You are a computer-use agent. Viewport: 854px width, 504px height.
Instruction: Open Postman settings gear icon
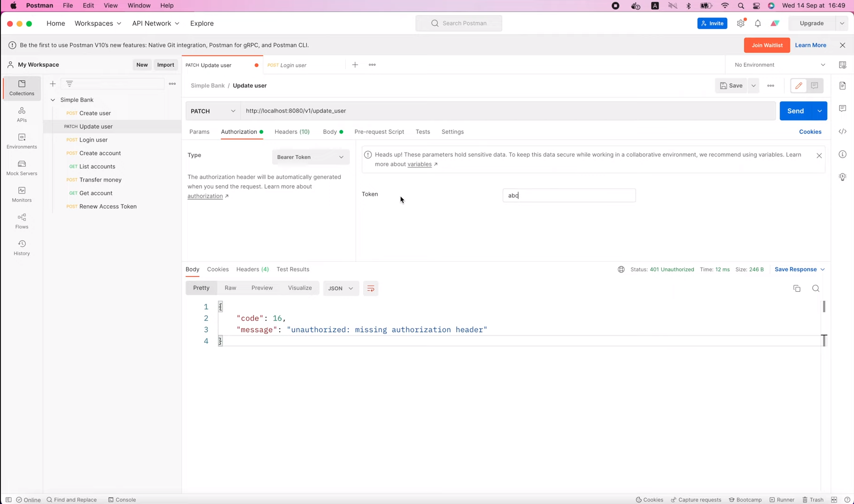(x=741, y=23)
